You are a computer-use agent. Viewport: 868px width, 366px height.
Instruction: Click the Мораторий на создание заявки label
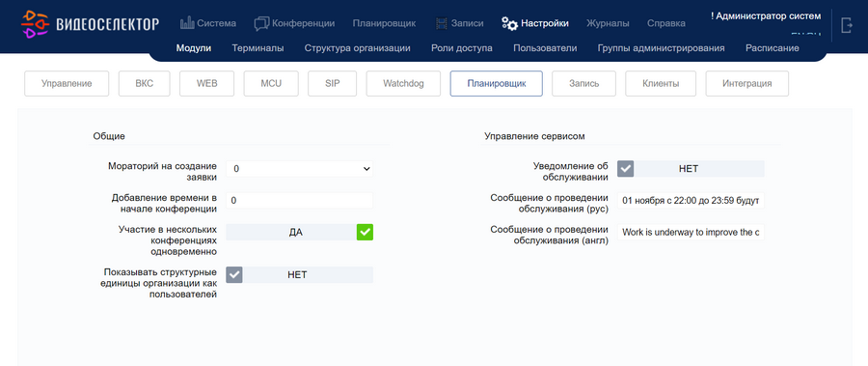[163, 171]
